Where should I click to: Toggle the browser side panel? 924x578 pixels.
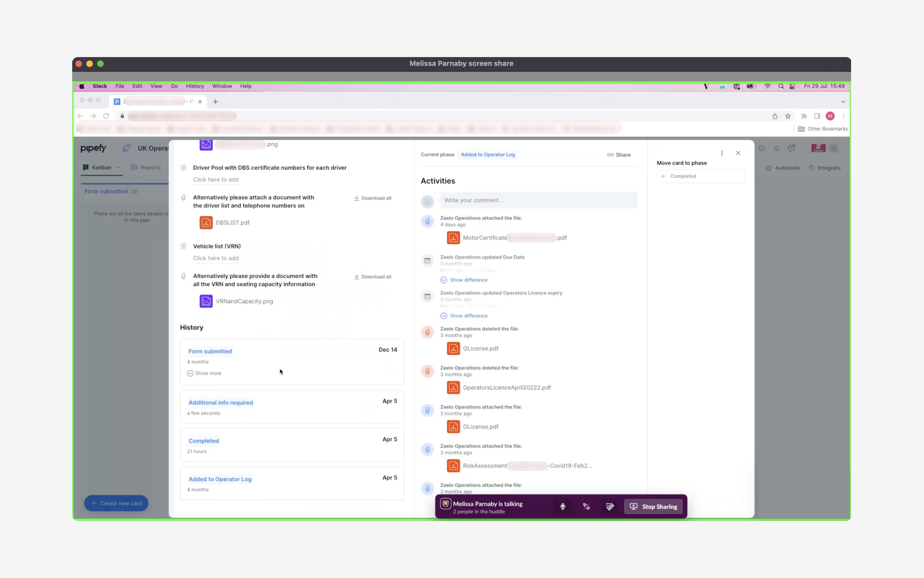point(817,116)
